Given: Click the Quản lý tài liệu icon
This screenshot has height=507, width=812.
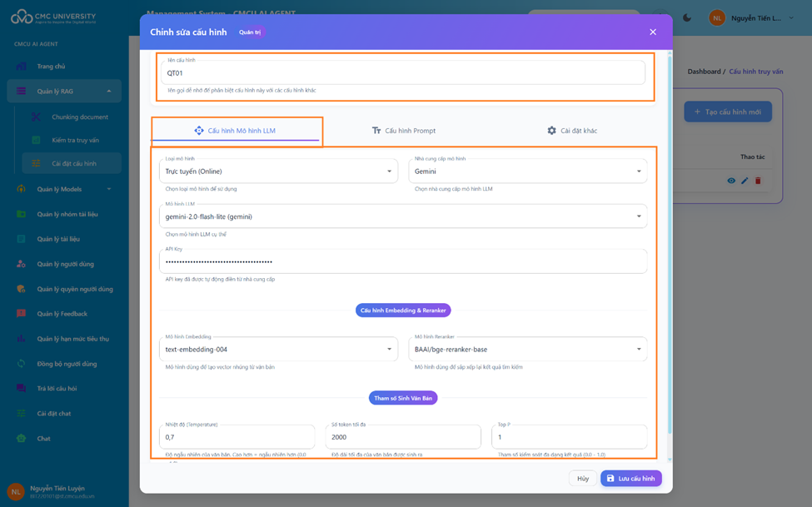Looking at the screenshot, I should [x=22, y=239].
